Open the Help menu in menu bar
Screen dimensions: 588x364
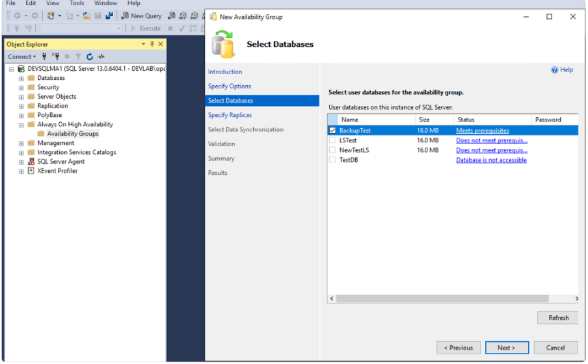[x=133, y=3]
